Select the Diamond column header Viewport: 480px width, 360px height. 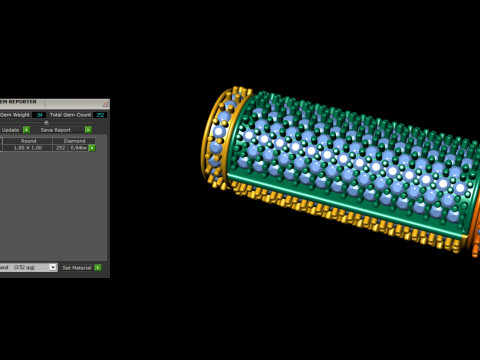point(74,141)
